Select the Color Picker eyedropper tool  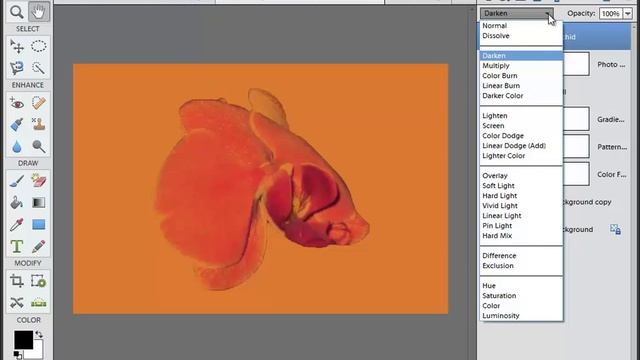click(17, 224)
